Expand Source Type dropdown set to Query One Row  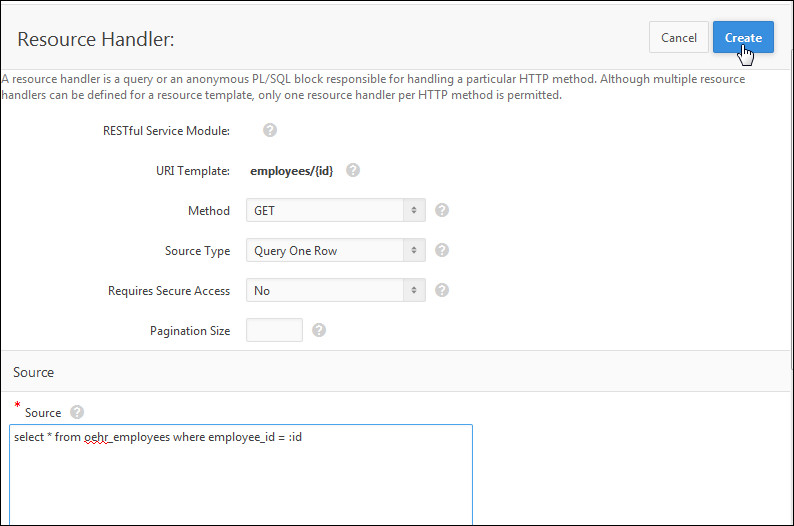point(335,251)
